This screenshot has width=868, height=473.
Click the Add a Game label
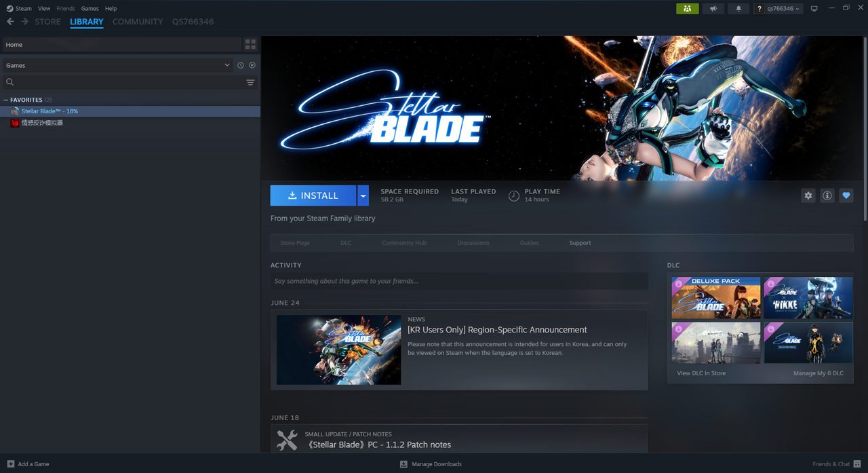[33, 464]
